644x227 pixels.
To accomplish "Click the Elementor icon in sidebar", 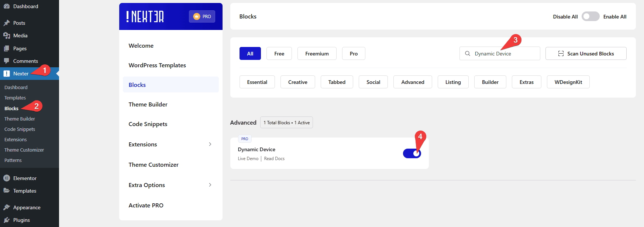I will 7,178.
